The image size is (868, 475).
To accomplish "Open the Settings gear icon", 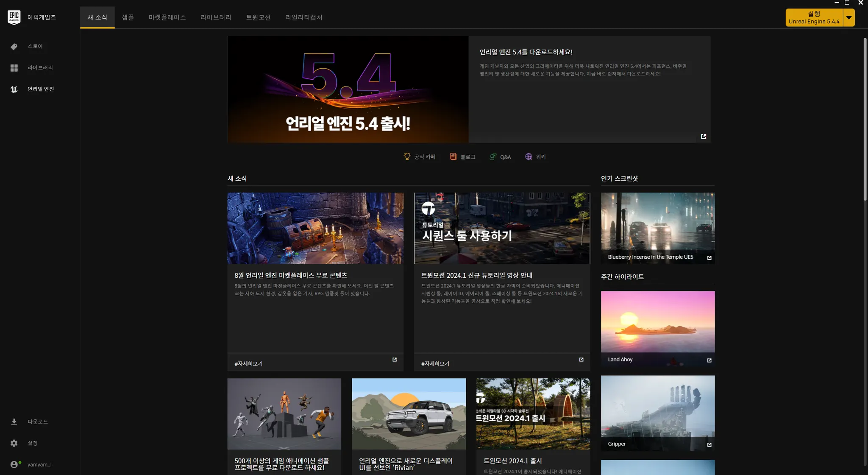I will tap(14, 443).
